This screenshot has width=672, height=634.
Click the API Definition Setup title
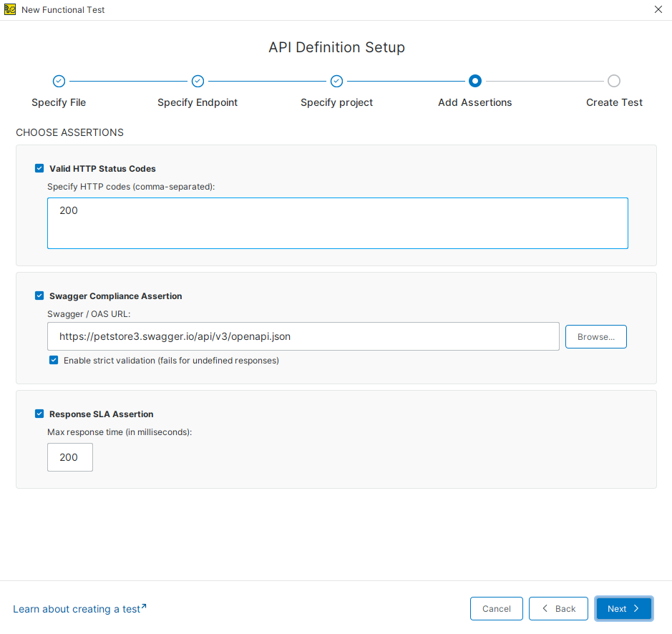tap(336, 47)
